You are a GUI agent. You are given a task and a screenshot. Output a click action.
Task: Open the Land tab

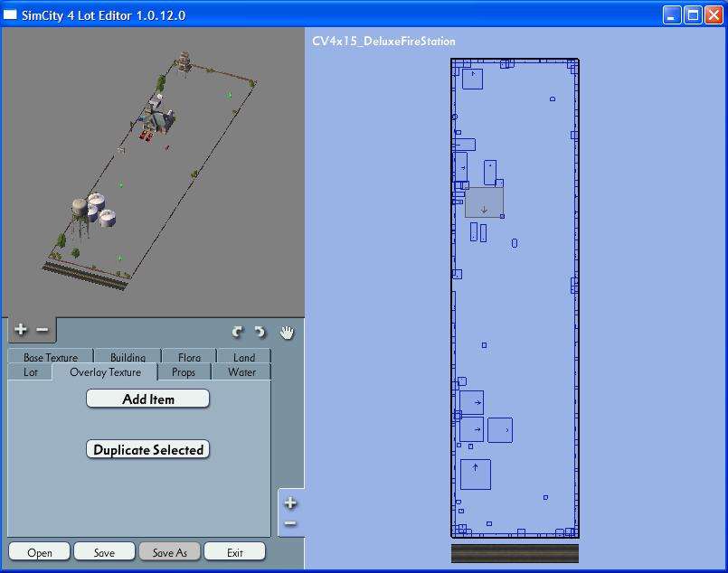pyautogui.click(x=244, y=356)
